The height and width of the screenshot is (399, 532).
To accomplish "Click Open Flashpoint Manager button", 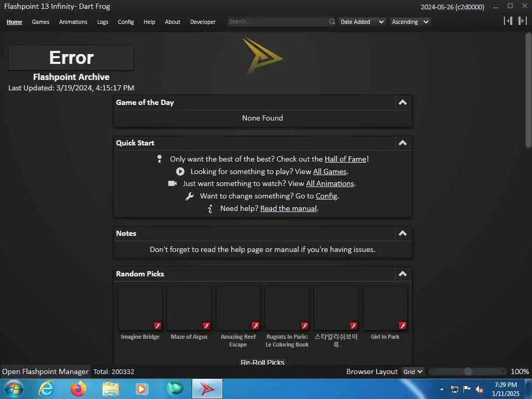I will [45, 372].
